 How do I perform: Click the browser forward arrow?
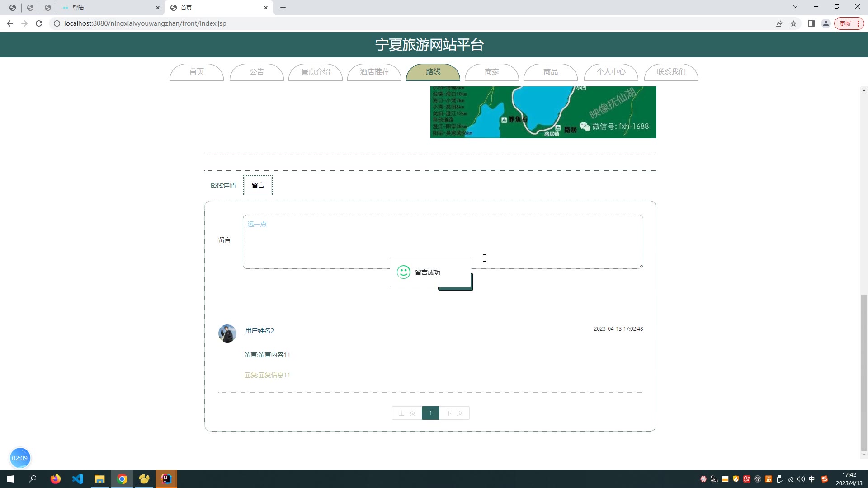pyautogui.click(x=24, y=23)
